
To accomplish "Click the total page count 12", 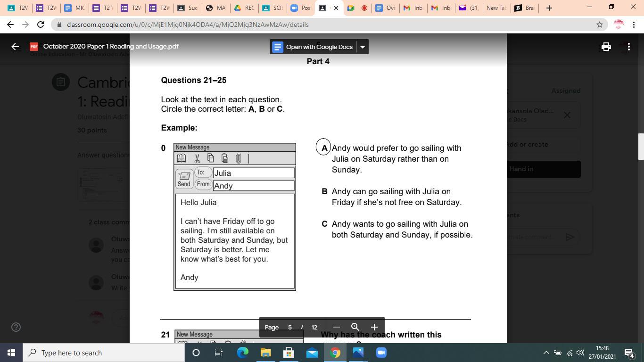I will pyautogui.click(x=314, y=327).
